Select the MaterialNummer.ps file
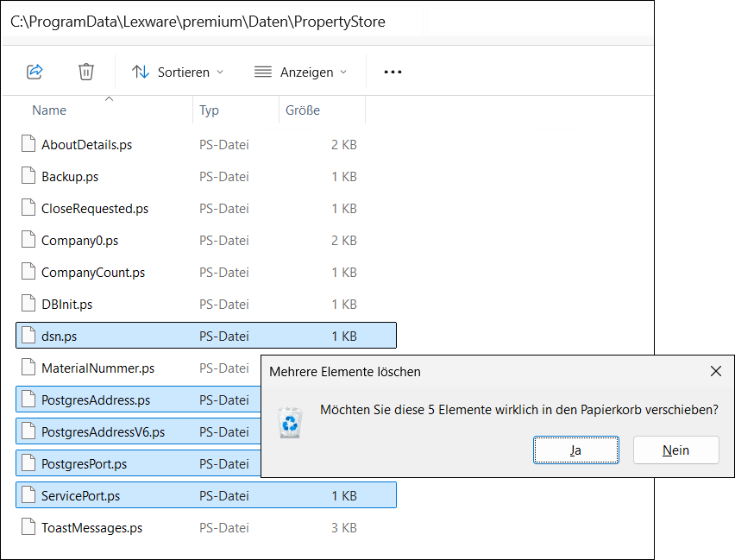The image size is (735, 560). 97,368
